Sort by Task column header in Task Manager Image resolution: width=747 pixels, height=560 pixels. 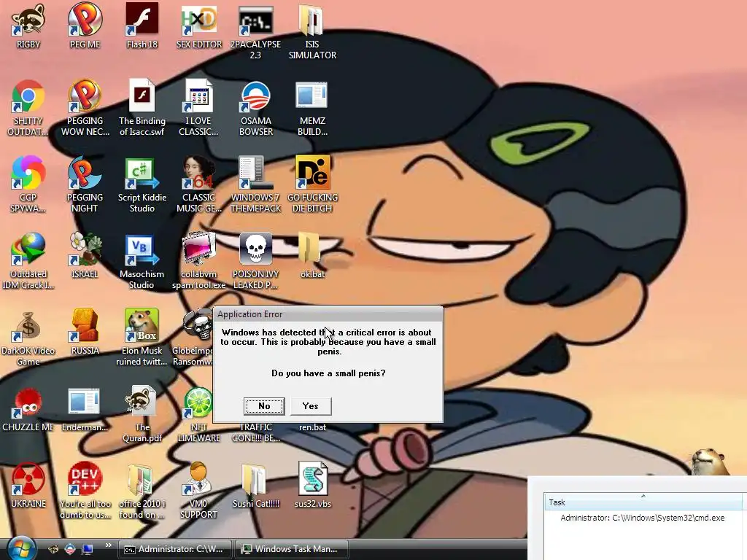pos(643,502)
